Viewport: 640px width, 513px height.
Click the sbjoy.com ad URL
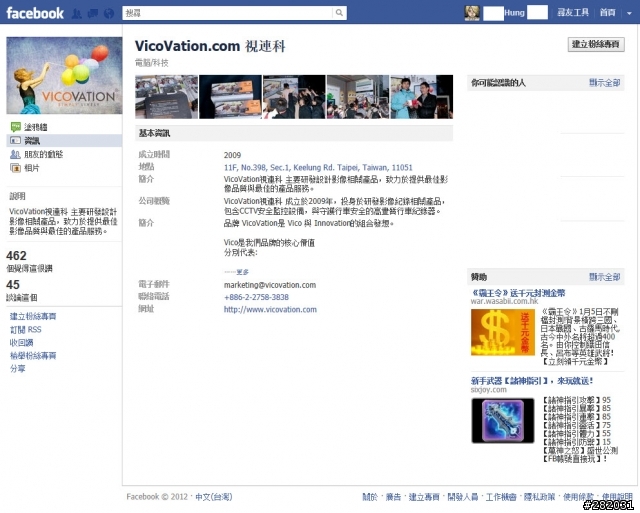coord(489,389)
